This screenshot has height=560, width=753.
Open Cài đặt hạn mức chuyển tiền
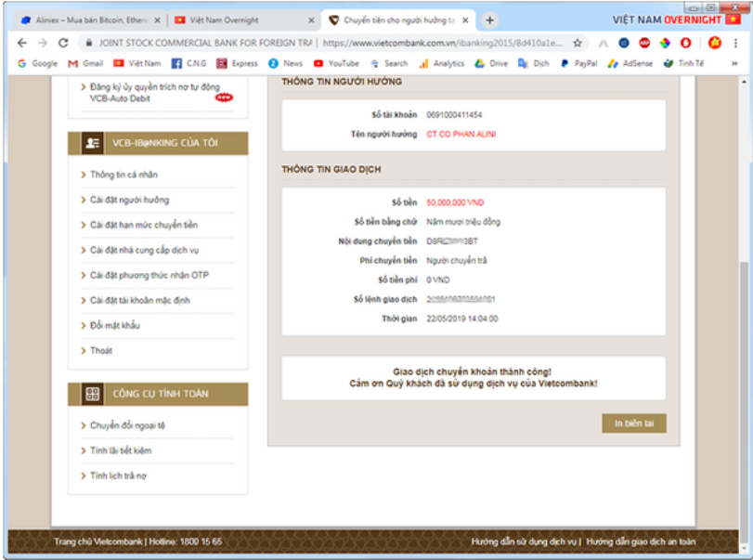click(144, 225)
